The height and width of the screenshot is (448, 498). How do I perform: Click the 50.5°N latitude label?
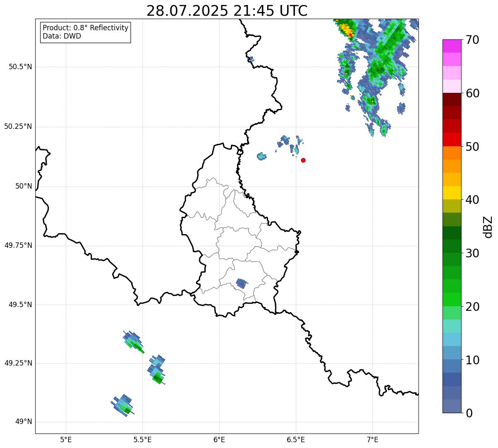click(20, 67)
